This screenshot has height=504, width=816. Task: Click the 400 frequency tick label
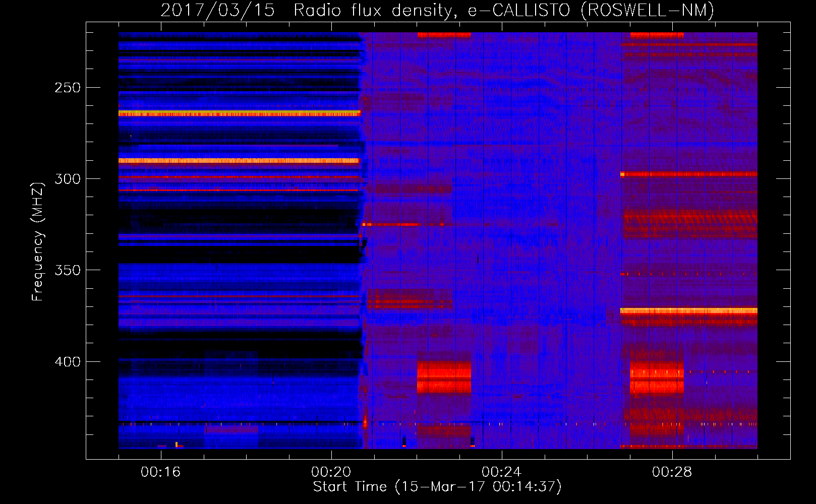[x=68, y=362]
